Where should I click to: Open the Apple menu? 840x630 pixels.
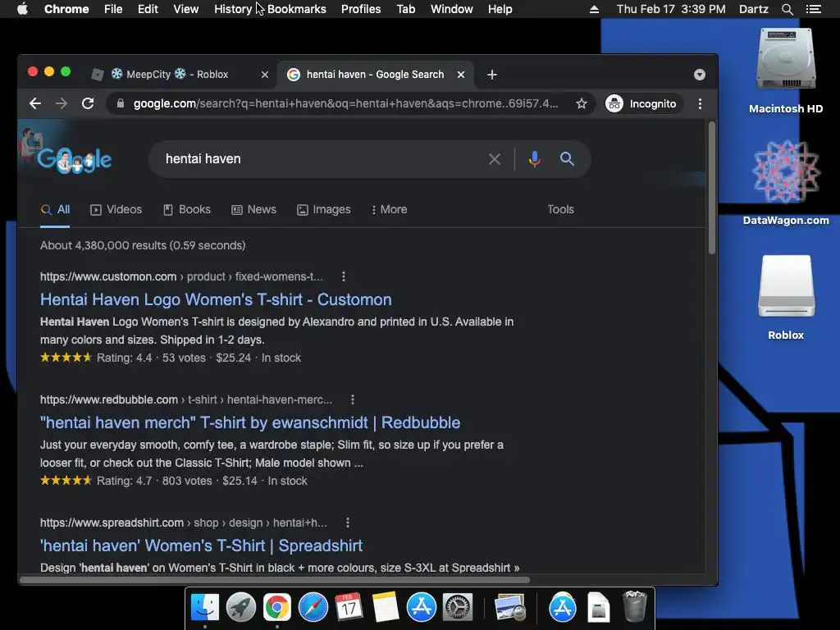[22, 9]
